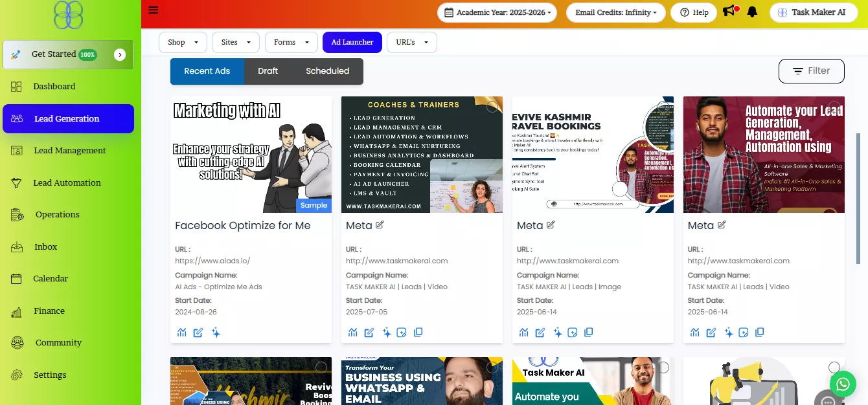Duplicate the 2025-07-05 Meta ad
Screen dimensions: 868x405
[x=418, y=333]
